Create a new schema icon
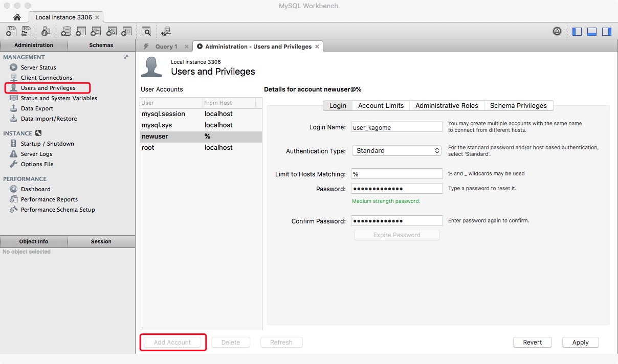Screen dimensions: 618x364 pos(65,32)
